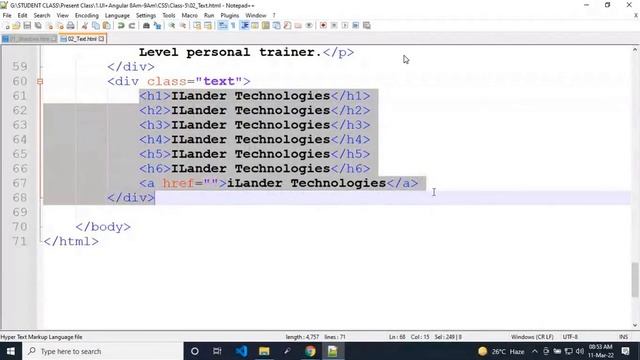Click the Print icon in toolbar
The width and height of the screenshot is (640, 360).
(71, 26)
